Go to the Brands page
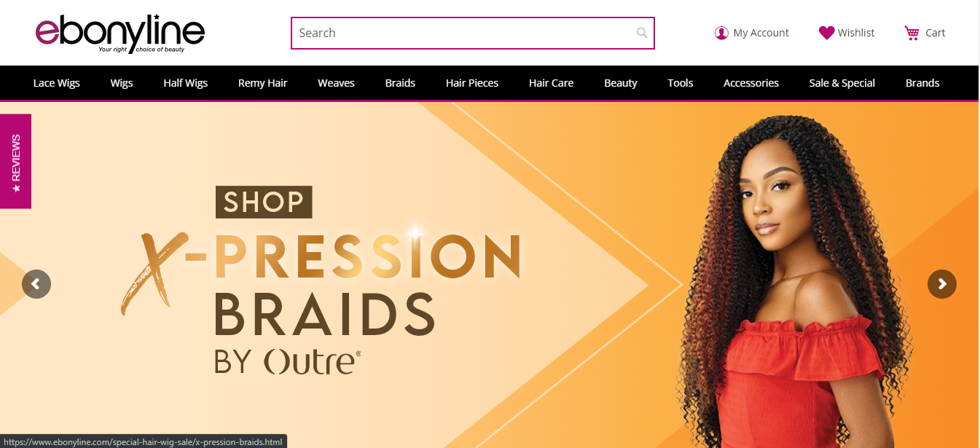This screenshot has width=980, height=448. point(922,83)
